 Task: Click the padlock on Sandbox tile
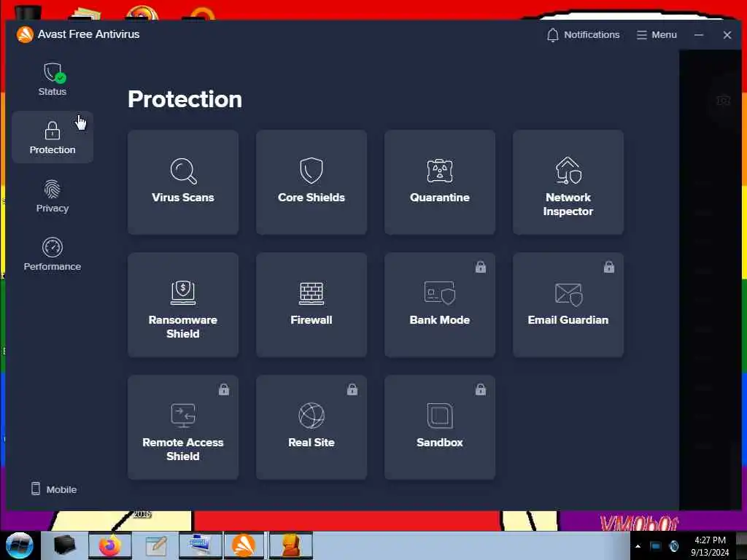(x=481, y=389)
